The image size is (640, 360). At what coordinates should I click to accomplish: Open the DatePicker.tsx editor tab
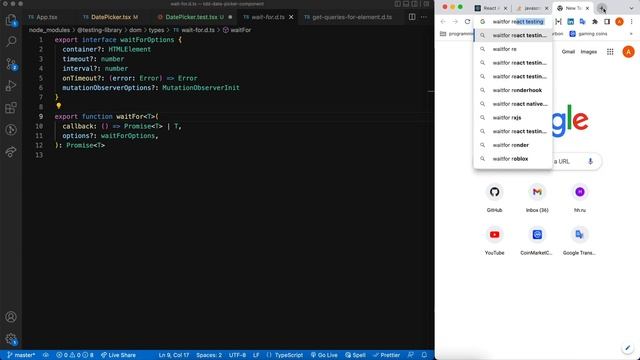coord(110,17)
